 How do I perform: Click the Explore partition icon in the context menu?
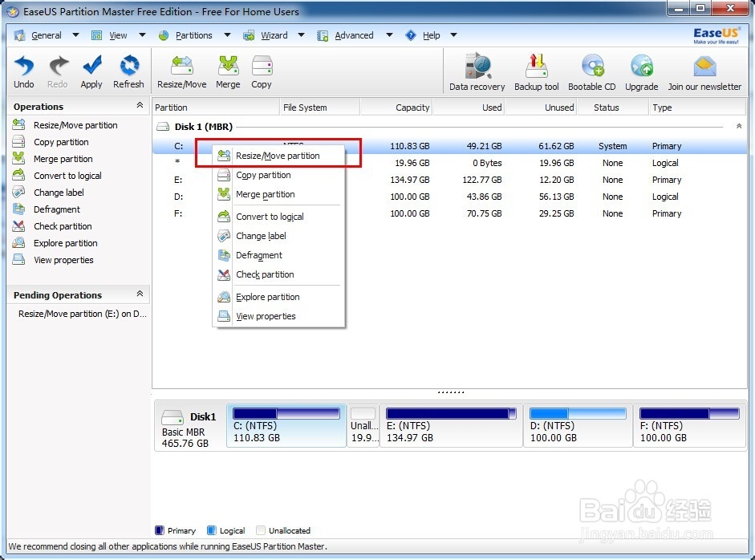[224, 297]
